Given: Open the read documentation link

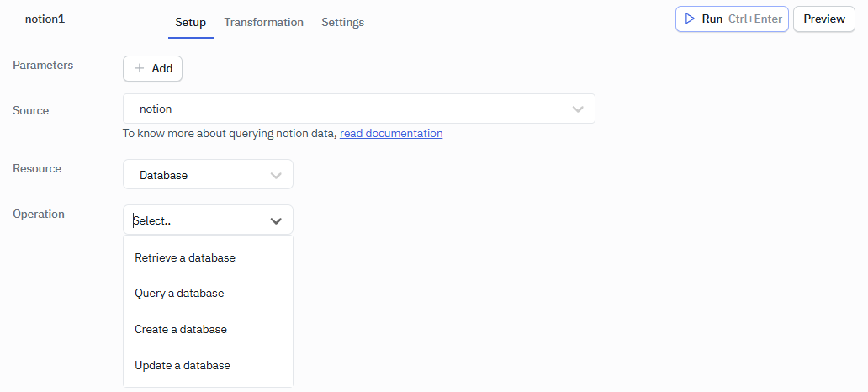Looking at the screenshot, I should 391,133.
